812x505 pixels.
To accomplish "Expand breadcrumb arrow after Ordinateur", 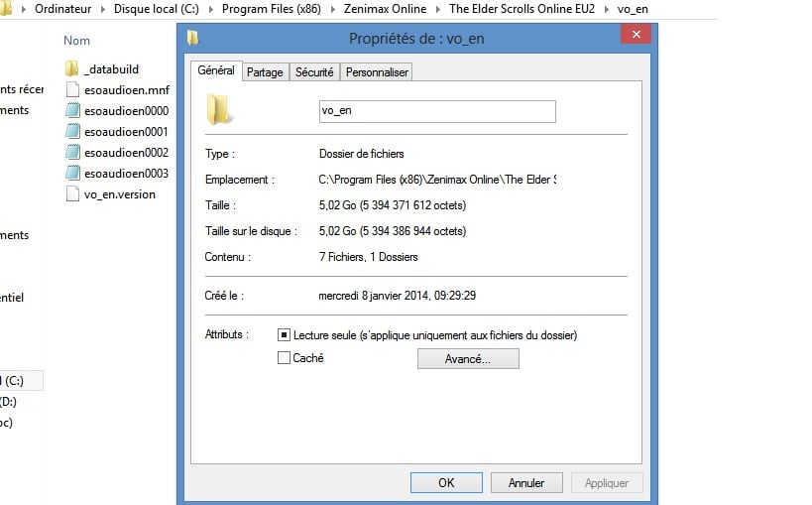I will pyautogui.click(x=102, y=9).
